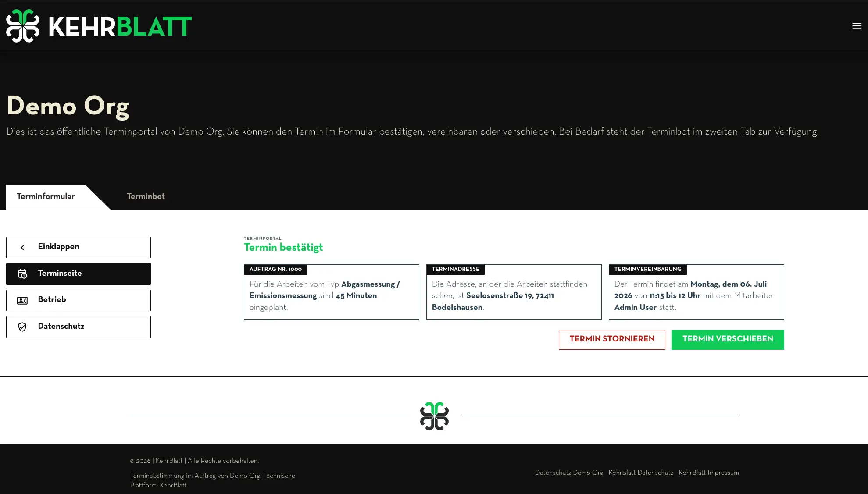The width and height of the screenshot is (868, 494).
Task: Click the copyright 2026 KehrBlatt text
Action: 194,461
